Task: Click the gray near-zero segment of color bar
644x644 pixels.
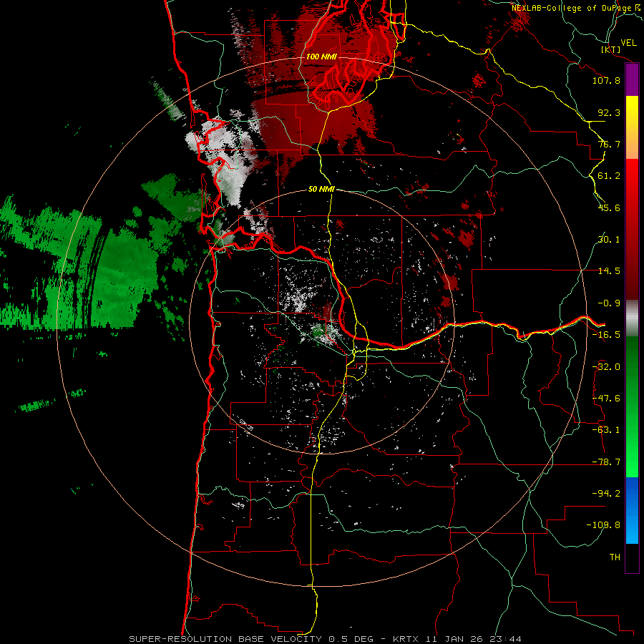Action: click(632, 318)
